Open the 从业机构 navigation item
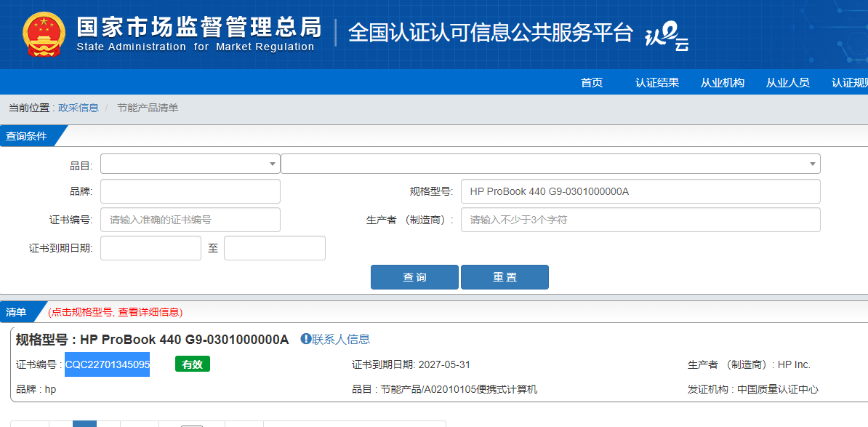 click(x=723, y=83)
